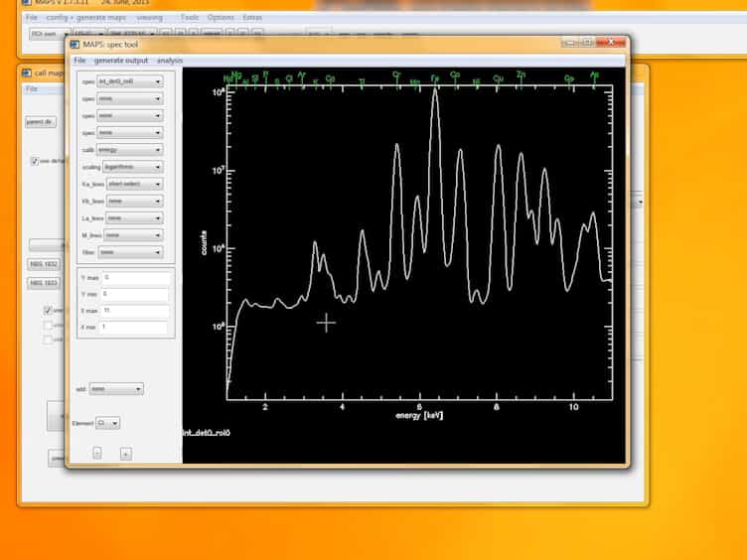The height and width of the screenshot is (560, 747).
Task: Close the MAPS spec tool window
Action: click(x=611, y=43)
